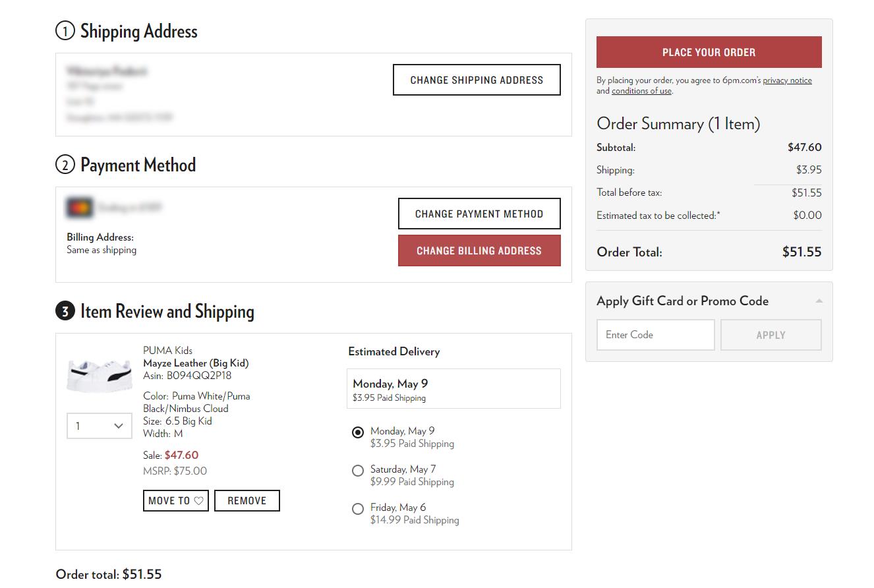Select Monday, May 9 shipping option

[x=358, y=432]
